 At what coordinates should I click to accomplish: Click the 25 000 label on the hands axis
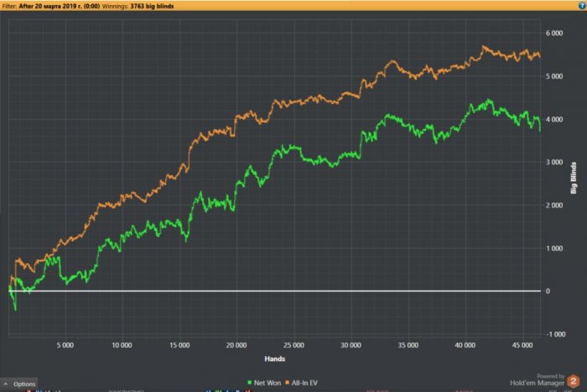pyautogui.click(x=293, y=345)
